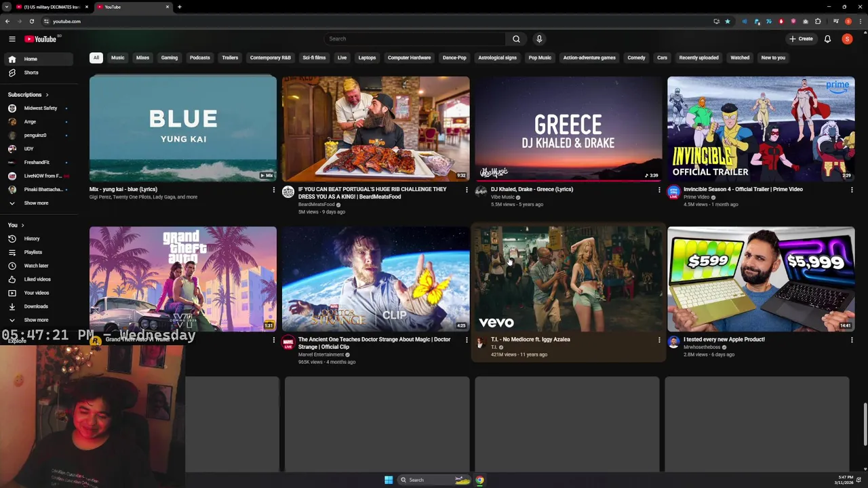
Task: Click the BeardMeatsFood channel avatar
Action: [x=288, y=192]
